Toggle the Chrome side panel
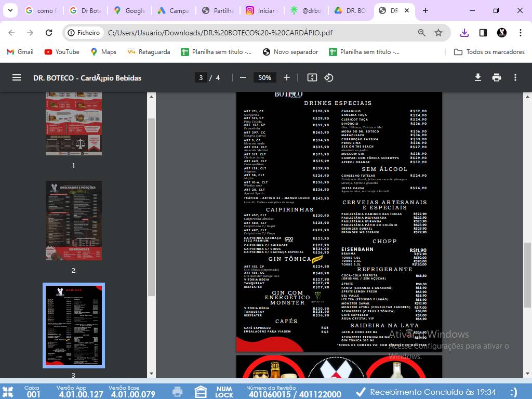This screenshot has height=399, width=532. (x=483, y=33)
